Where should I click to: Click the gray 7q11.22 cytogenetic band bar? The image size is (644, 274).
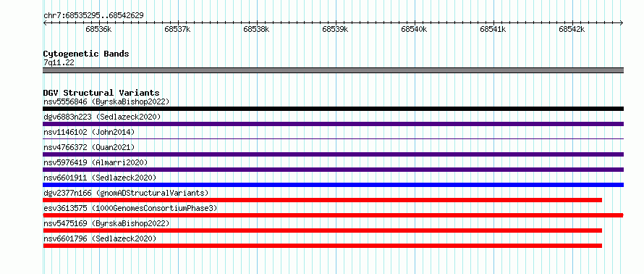(x=333, y=70)
